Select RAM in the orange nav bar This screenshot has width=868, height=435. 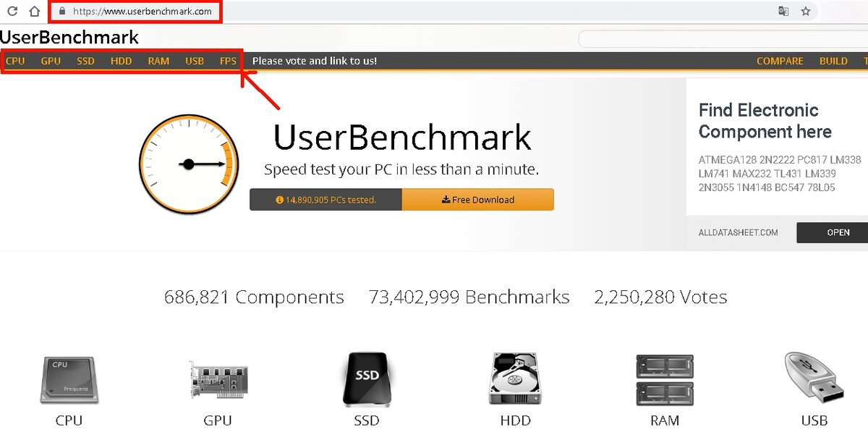tap(158, 61)
